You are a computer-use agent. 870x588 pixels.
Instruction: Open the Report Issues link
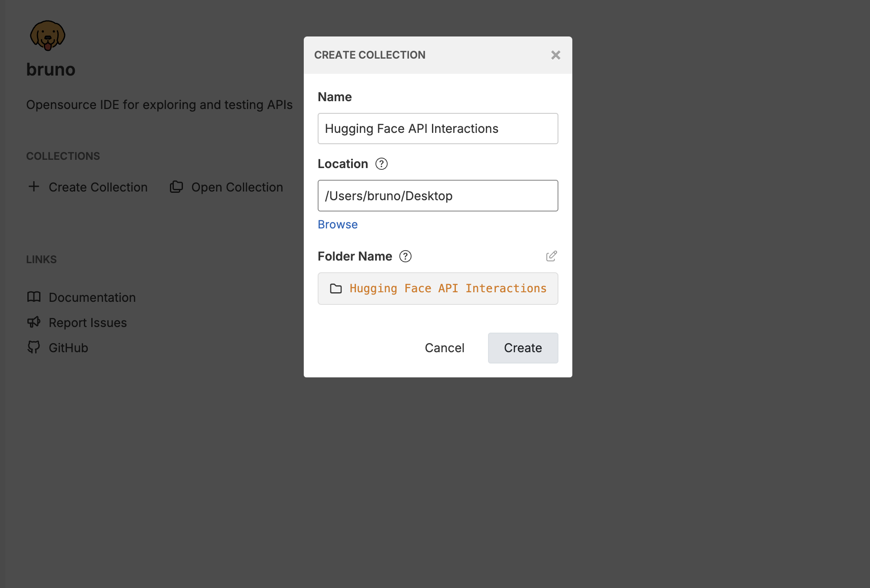[x=88, y=323]
